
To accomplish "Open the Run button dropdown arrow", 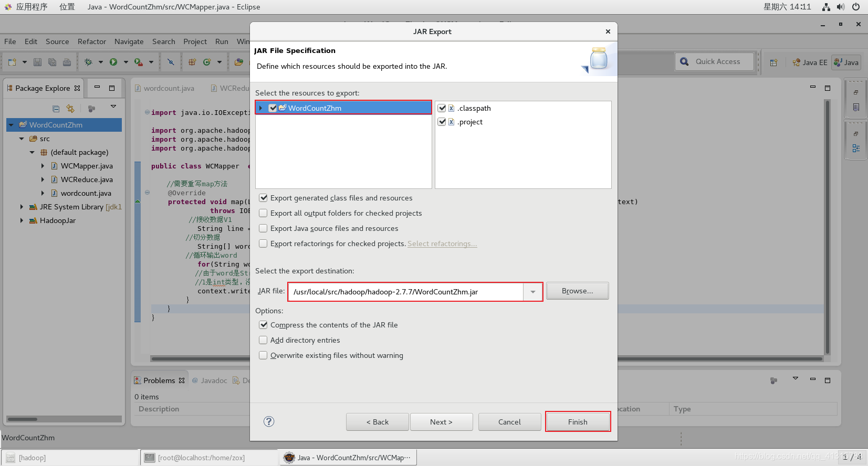I will (126, 62).
